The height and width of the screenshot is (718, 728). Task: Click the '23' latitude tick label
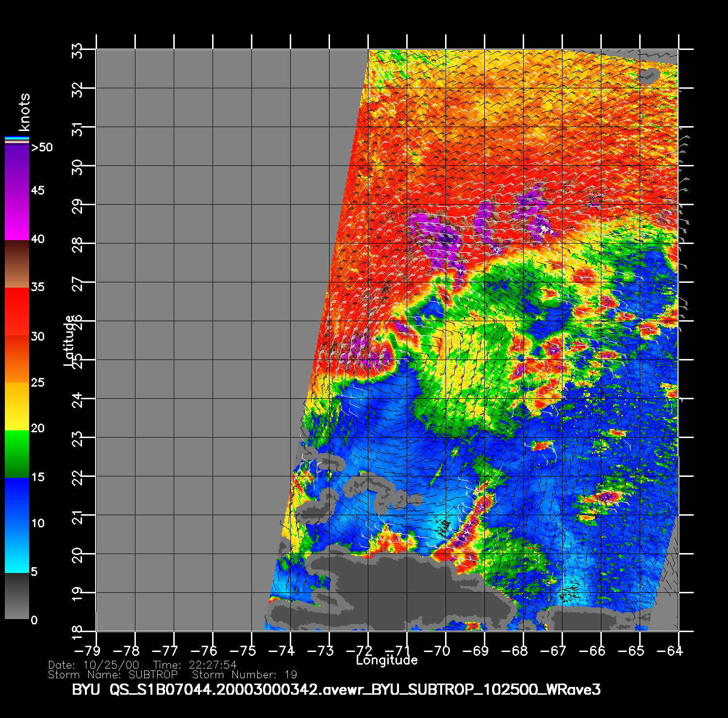(78, 438)
